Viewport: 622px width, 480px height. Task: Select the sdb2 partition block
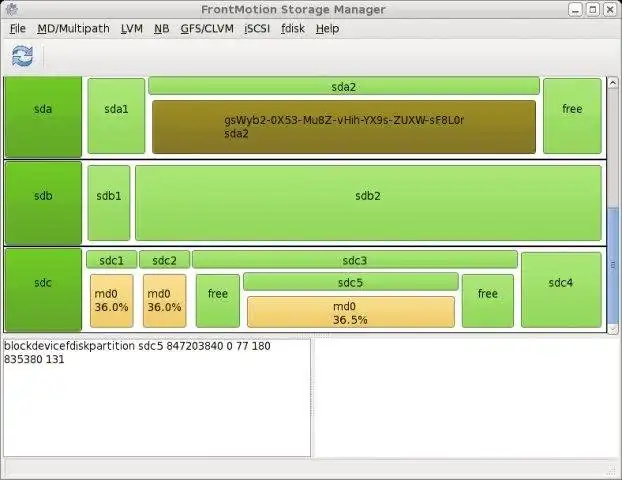[368, 203]
